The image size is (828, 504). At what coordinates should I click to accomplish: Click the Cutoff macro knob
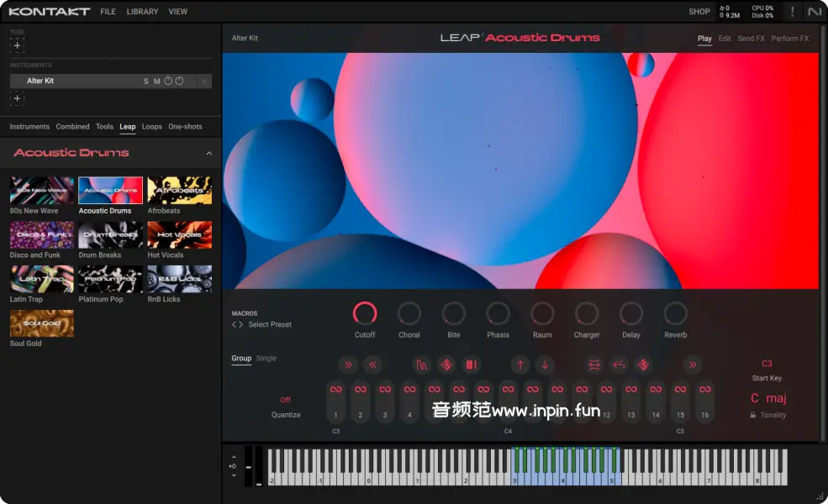click(365, 314)
